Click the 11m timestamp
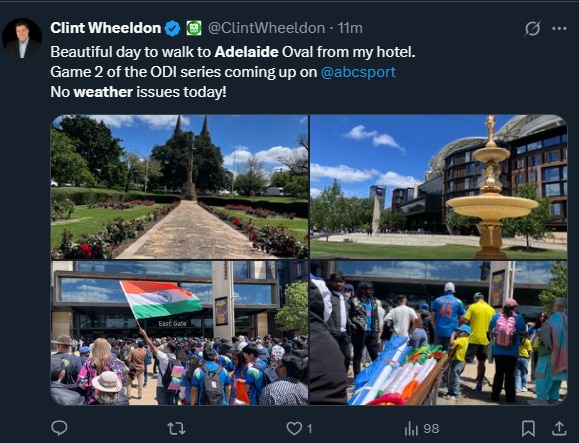This screenshot has height=443, width=579. click(350, 28)
